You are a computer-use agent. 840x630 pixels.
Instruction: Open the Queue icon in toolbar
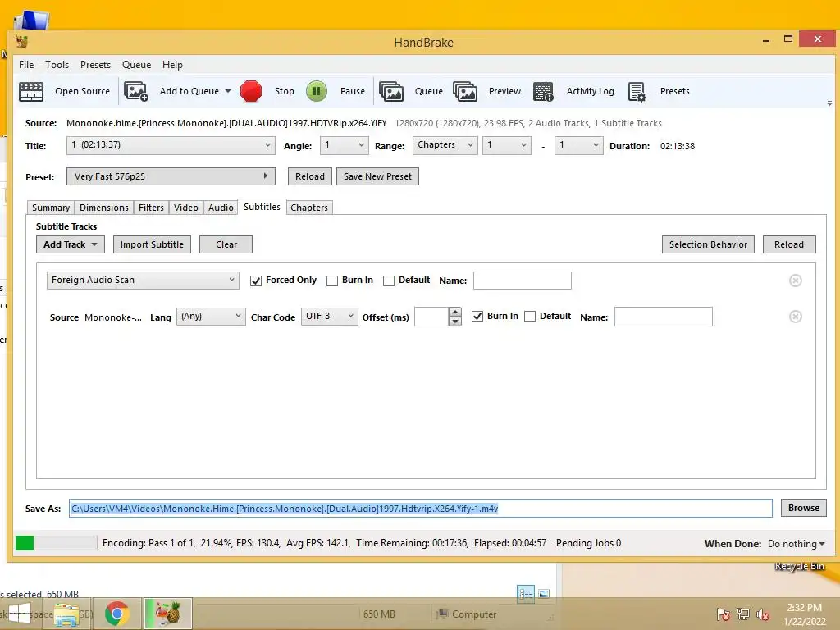[x=391, y=91]
